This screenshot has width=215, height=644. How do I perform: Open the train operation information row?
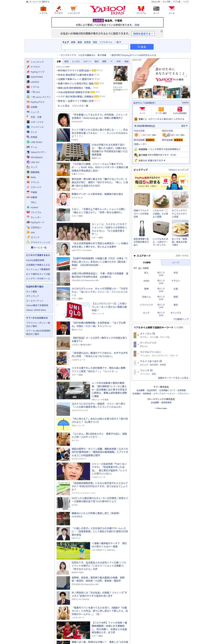pyautogui.click(x=161, y=155)
